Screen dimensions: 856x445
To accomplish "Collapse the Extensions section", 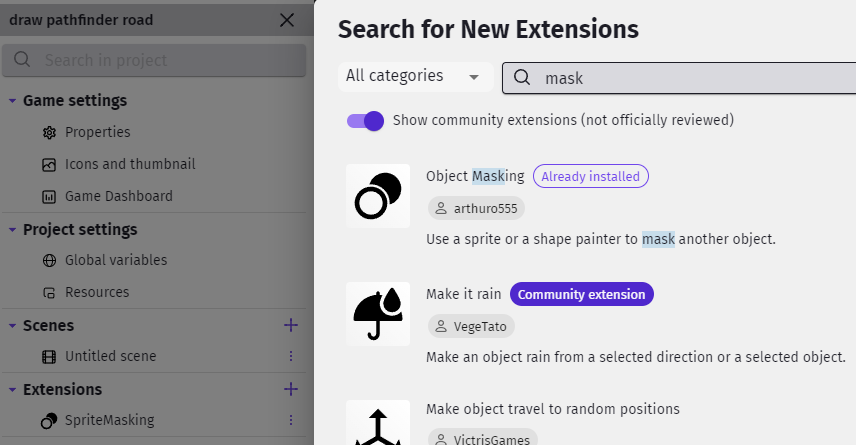I will 12,390.
